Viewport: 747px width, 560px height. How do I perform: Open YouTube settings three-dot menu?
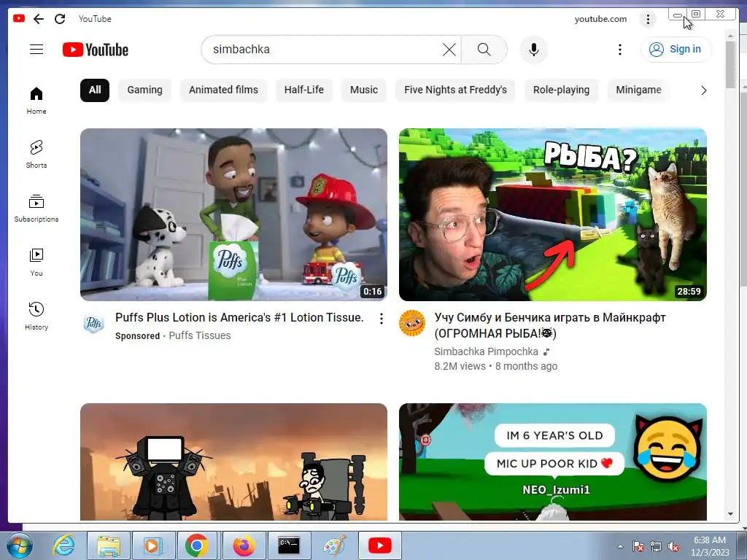pos(619,50)
